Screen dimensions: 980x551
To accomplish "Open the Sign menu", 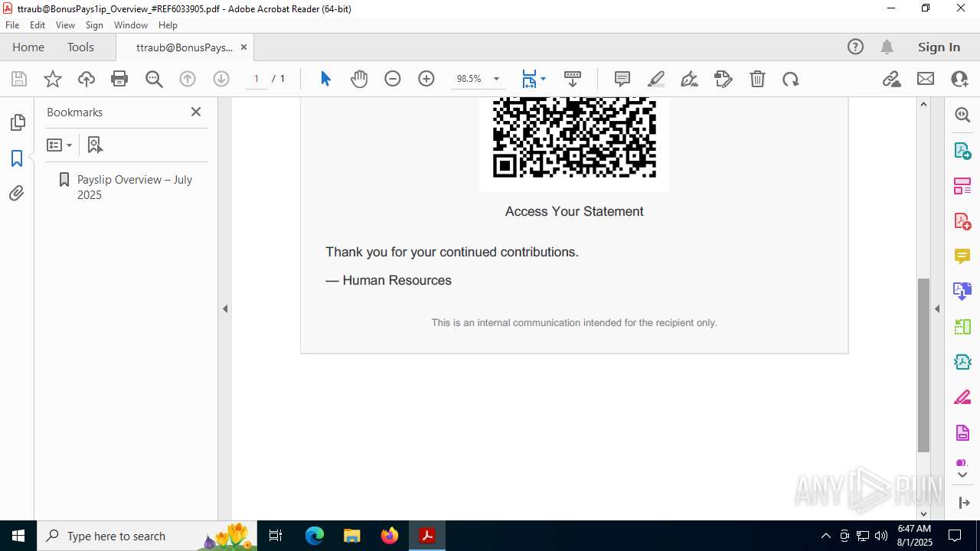I will click(x=94, y=25).
